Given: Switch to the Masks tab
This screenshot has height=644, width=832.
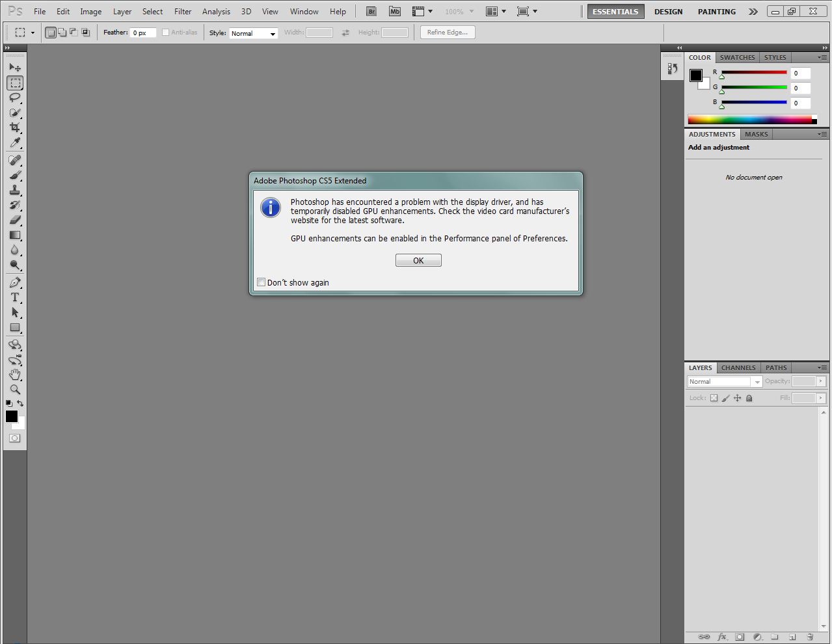Looking at the screenshot, I should (756, 134).
